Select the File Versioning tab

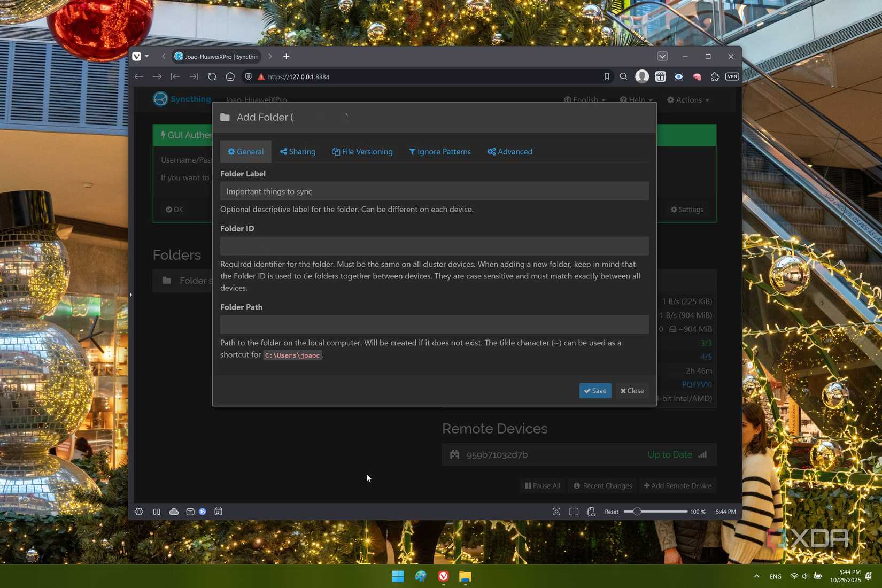[362, 151]
